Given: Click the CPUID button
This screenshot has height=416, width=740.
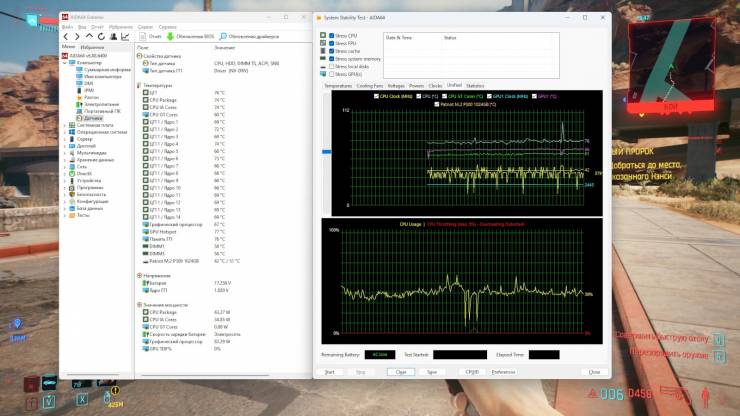Looking at the screenshot, I should pos(472,372).
